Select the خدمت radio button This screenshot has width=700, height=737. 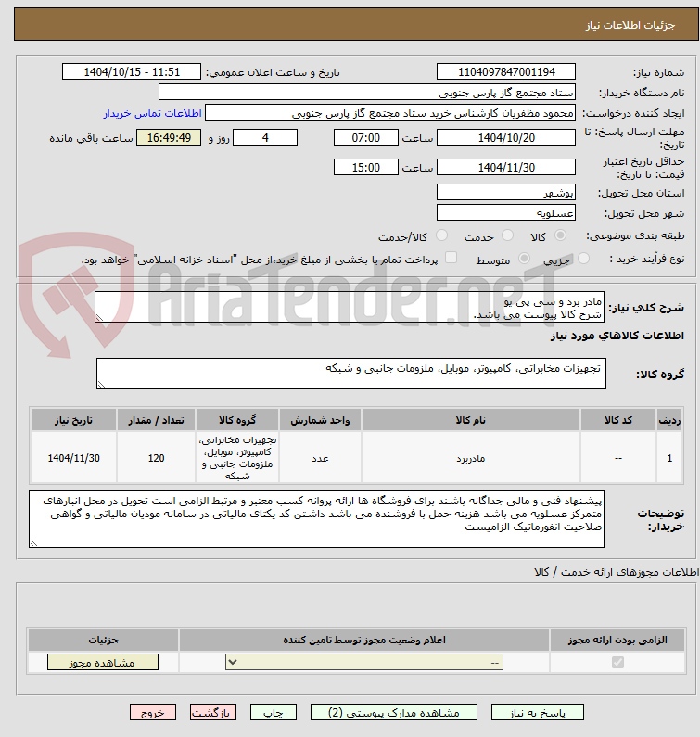coord(507,235)
